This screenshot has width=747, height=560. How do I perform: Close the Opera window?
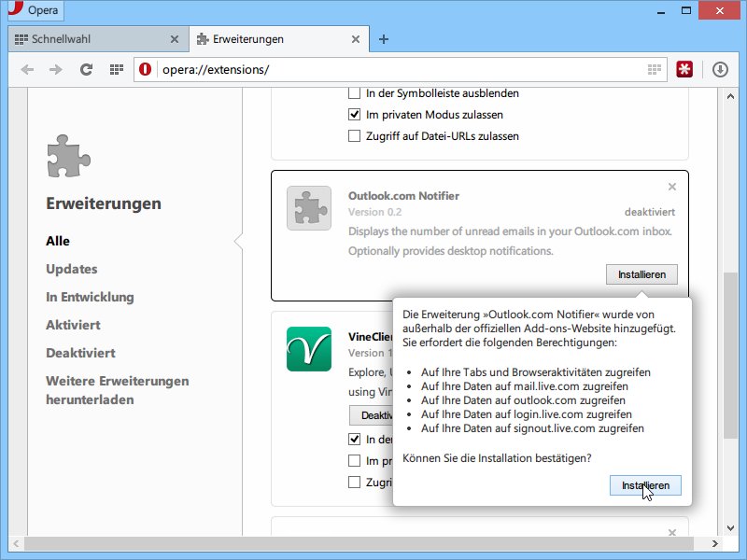(x=719, y=10)
